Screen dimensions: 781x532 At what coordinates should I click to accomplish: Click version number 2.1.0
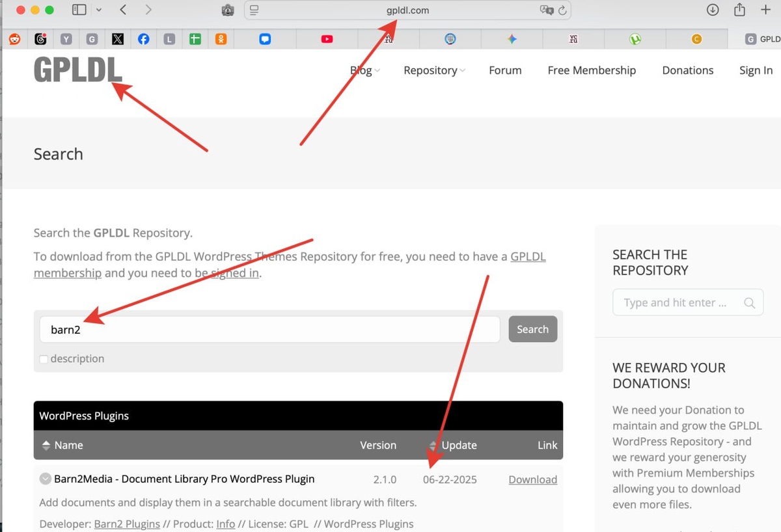(385, 480)
